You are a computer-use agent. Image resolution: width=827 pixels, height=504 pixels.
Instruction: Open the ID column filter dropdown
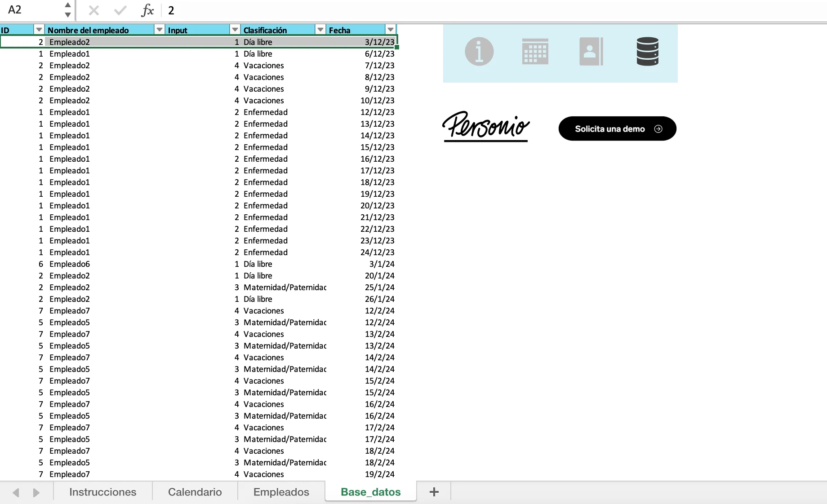pos(39,30)
